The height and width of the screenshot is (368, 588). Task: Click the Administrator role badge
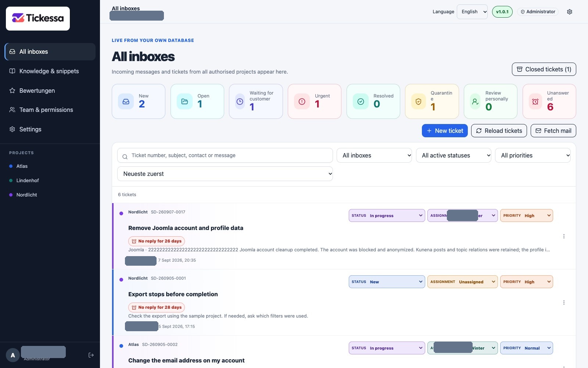(x=538, y=12)
